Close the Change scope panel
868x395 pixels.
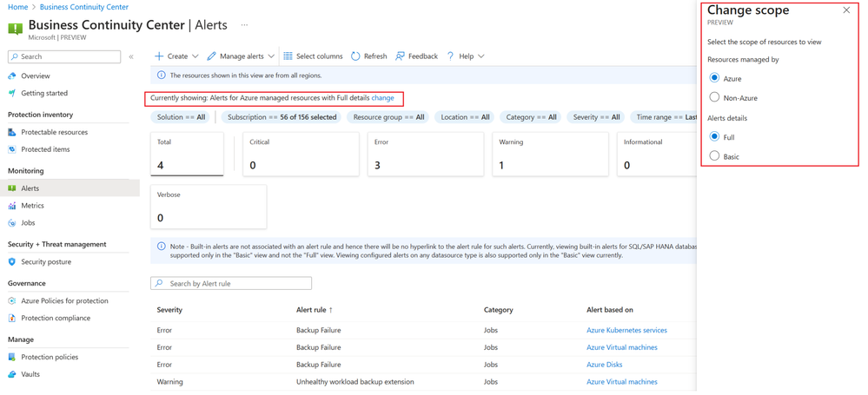point(846,10)
